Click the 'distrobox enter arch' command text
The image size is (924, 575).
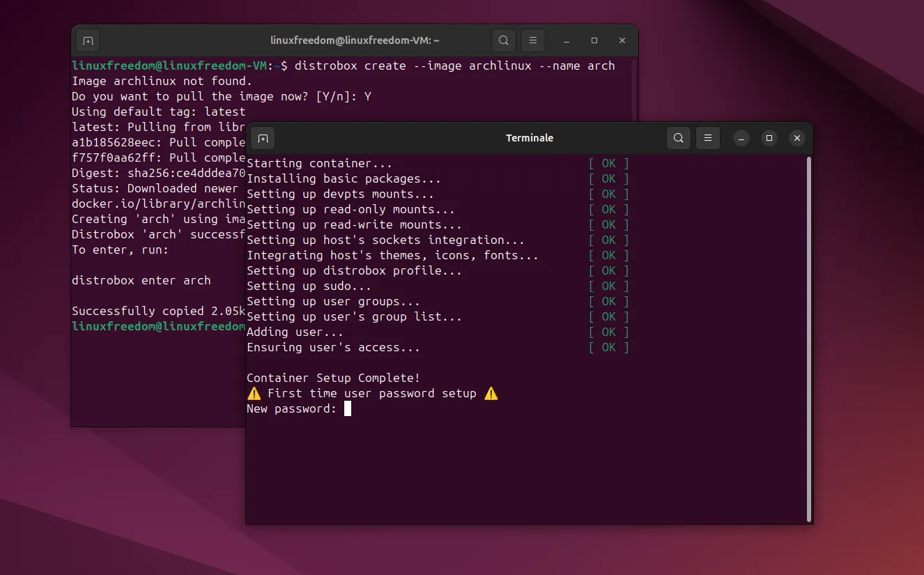coord(141,280)
